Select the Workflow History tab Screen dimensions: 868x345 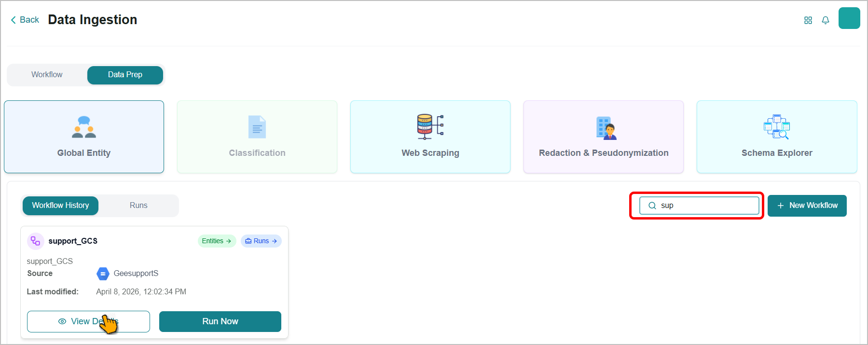(x=60, y=206)
